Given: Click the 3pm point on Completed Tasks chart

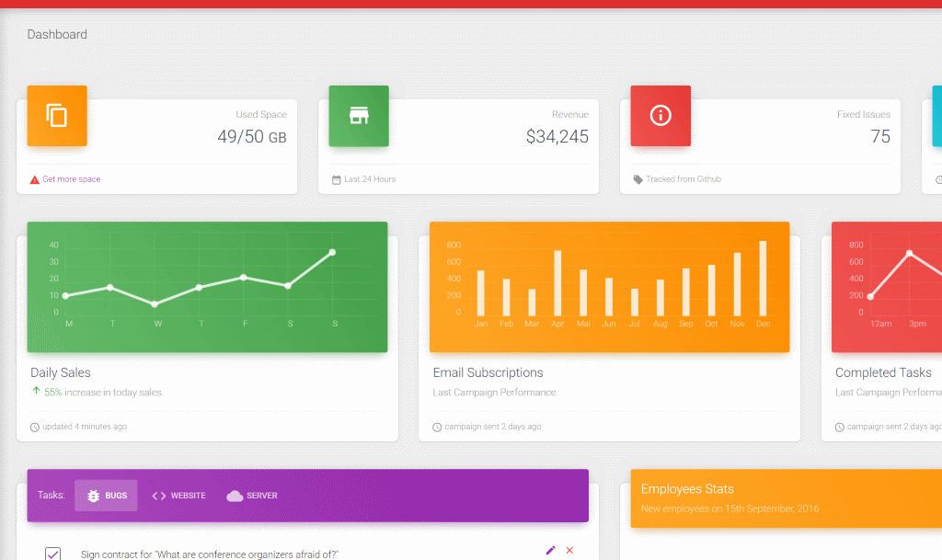Looking at the screenshot, I should [910, 253].
